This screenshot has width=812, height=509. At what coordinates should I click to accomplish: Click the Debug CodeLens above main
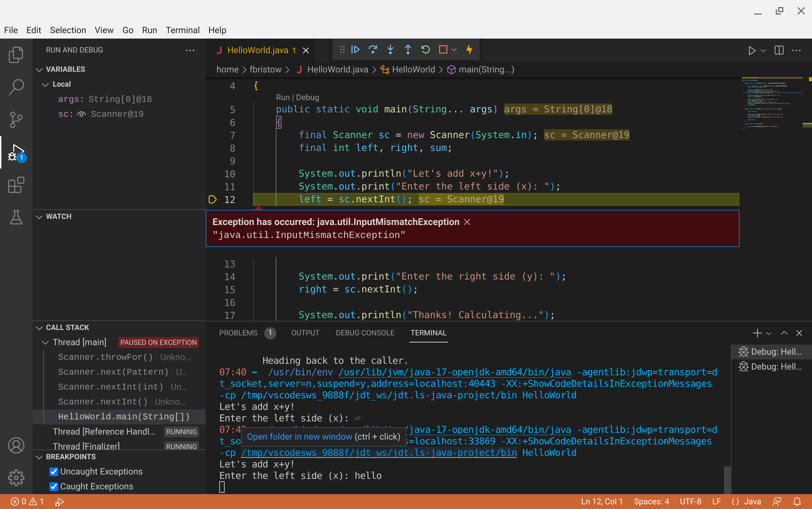pyautogui.click(x=307, y=97)
